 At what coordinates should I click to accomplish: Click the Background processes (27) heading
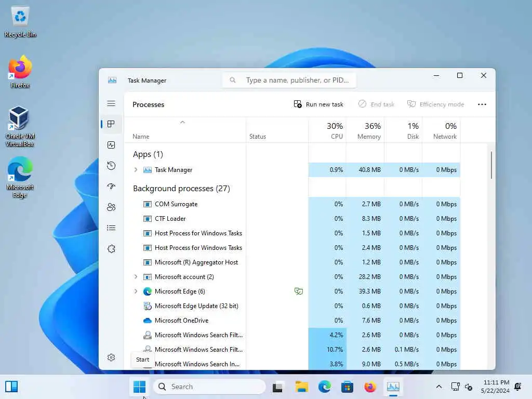point(181,188)
